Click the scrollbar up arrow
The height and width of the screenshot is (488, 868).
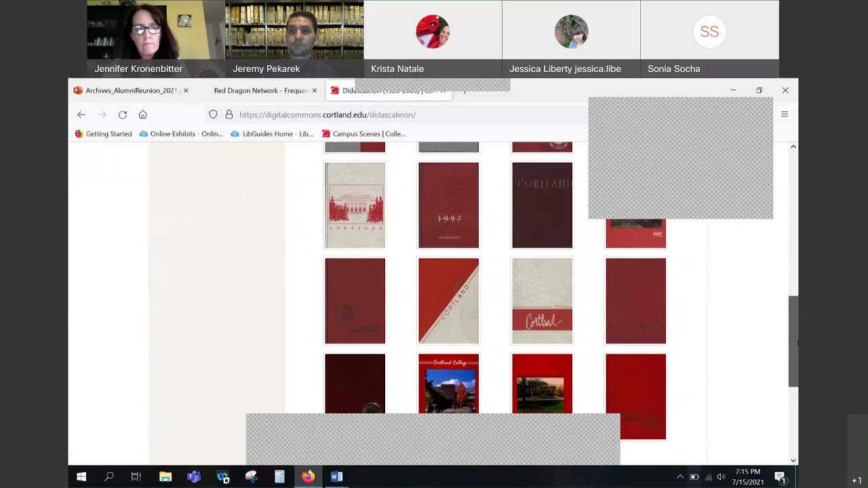coord(793,146)
